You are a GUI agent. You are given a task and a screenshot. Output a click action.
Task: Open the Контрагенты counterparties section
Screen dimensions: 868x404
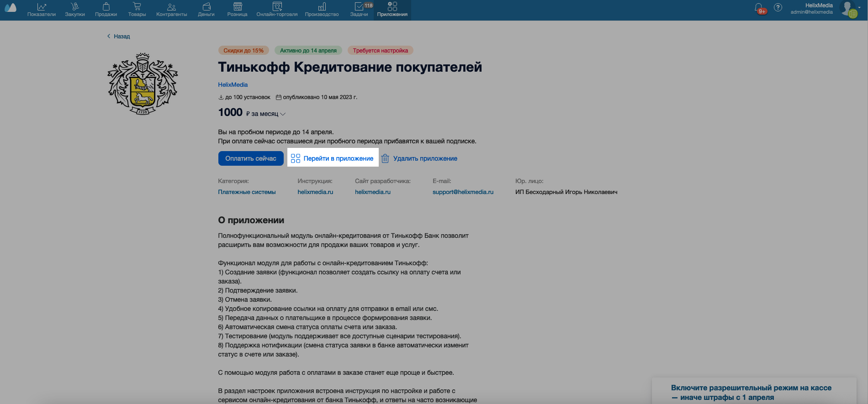click(x=172, y=10)
